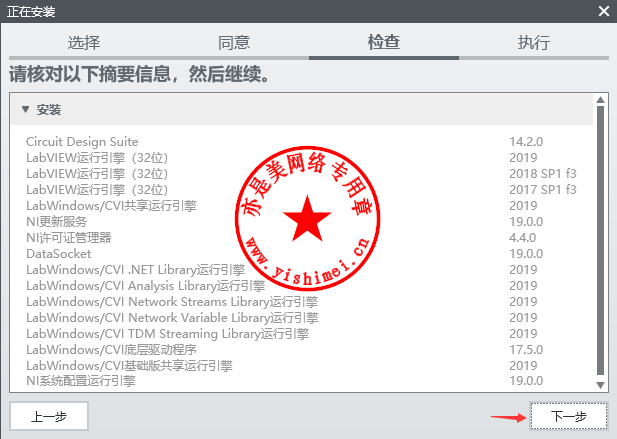Screen dimensions: 617x439
Task: Click the DataSocket list item
Action: 58,254
